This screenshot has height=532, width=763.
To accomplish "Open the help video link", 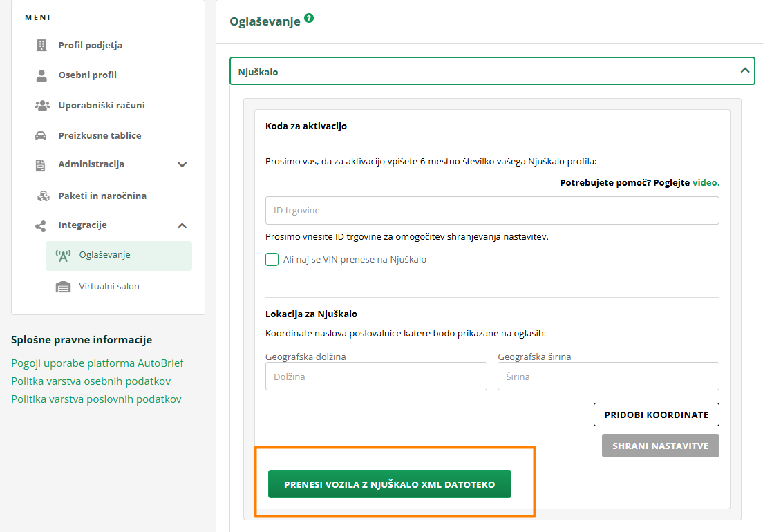I will 706,183.
